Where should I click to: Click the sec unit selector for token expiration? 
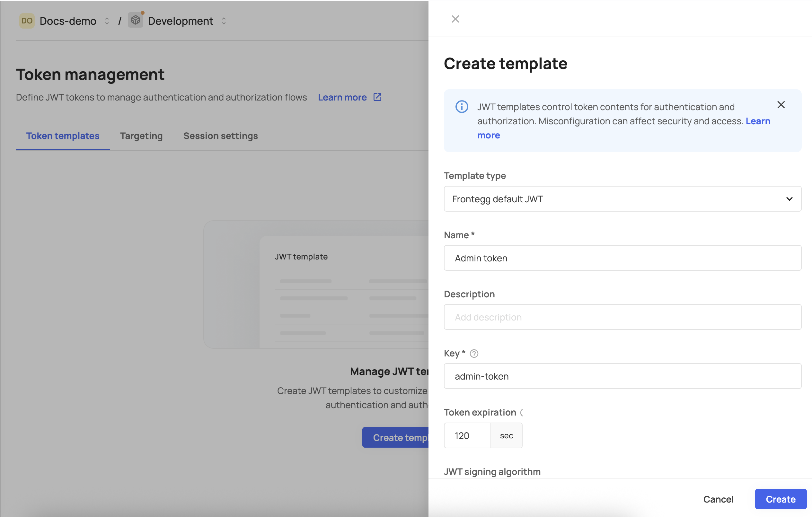(x=506, y=435)
